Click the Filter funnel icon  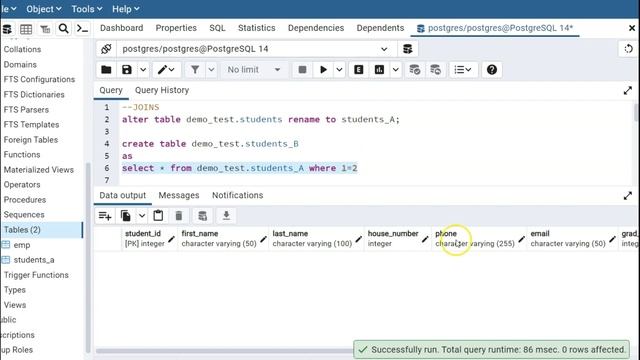(x=195, y=70)
